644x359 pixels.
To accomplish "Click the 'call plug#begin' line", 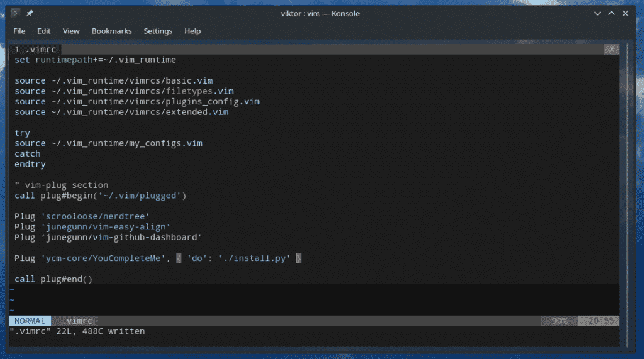I will pos(101,196).
